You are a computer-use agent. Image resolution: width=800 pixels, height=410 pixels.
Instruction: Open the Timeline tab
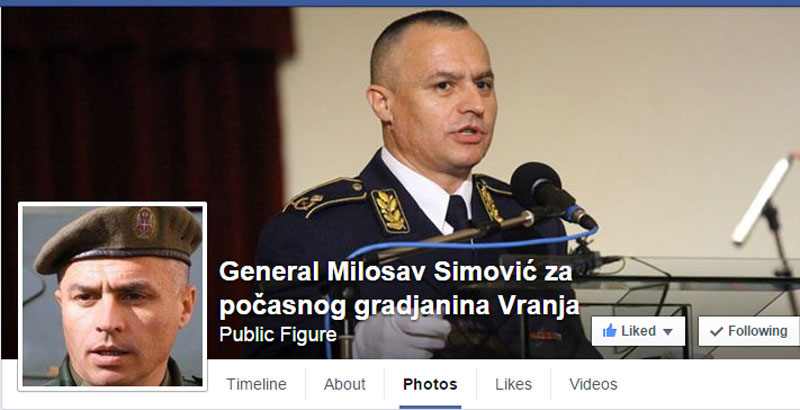(x=257, y=384)
